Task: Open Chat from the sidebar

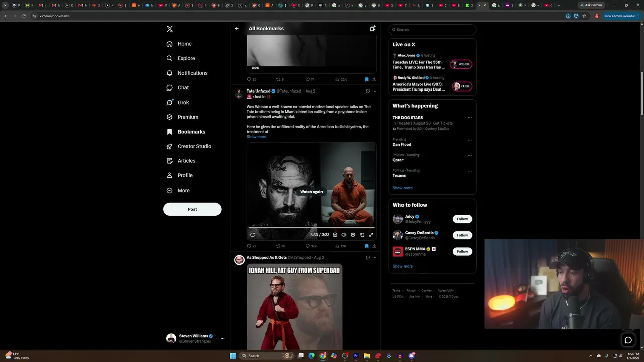Action: pos(178,87)
